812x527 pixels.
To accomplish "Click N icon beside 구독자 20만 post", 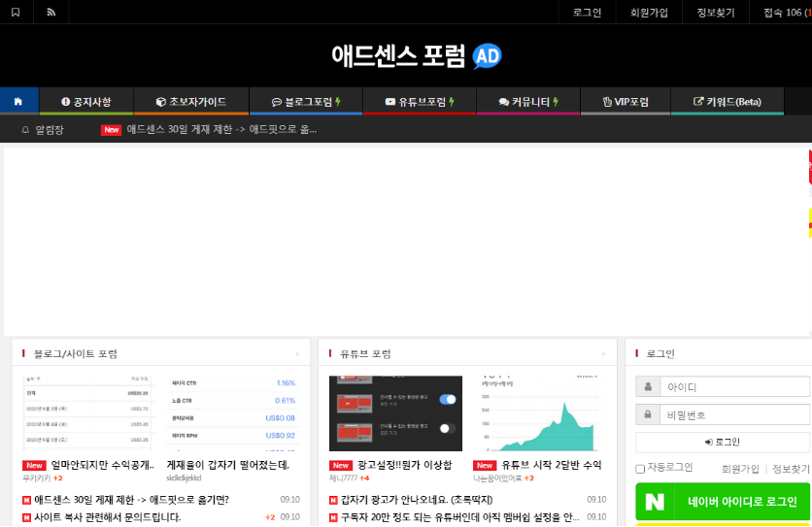I will tap(333, 517).
